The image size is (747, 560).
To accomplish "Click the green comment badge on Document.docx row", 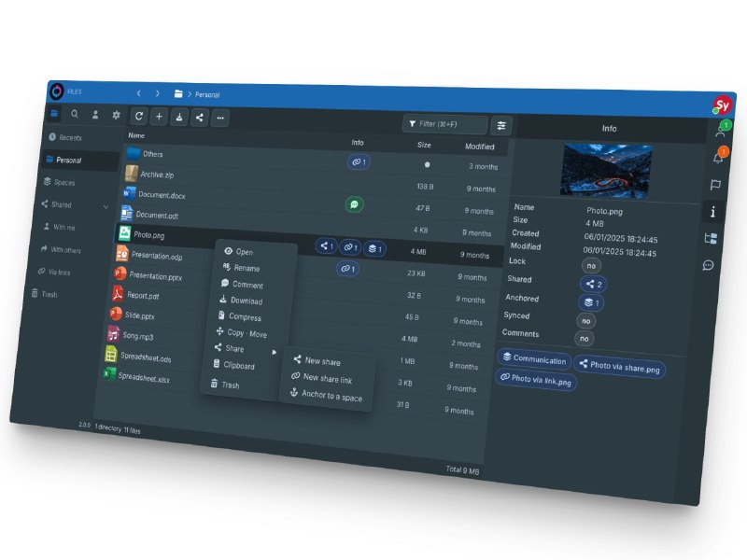I will (354, 204).
